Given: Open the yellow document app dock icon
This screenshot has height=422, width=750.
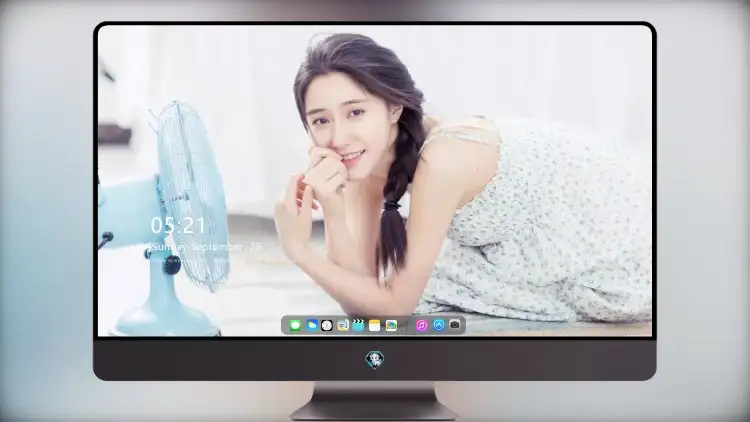Looking at the screenshot, I should 343,325.
